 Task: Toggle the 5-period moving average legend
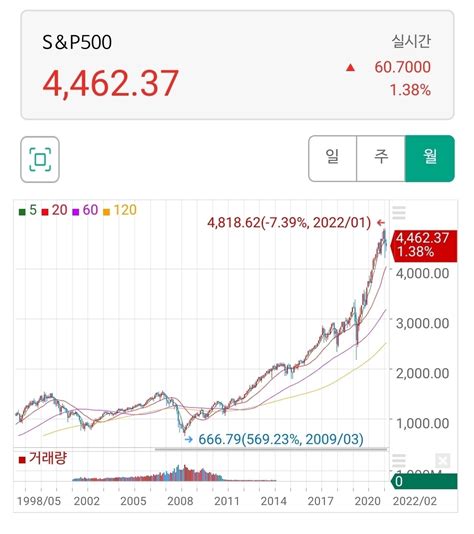pyautogui.click(x=28, y=210)
